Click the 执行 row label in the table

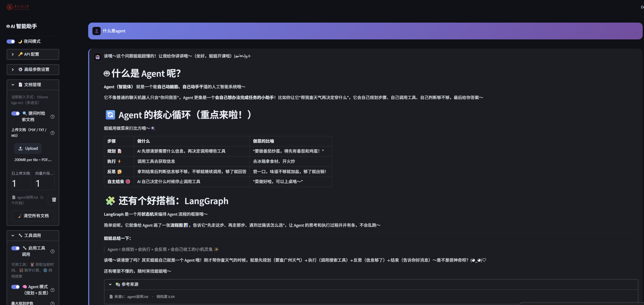[114, 161]
